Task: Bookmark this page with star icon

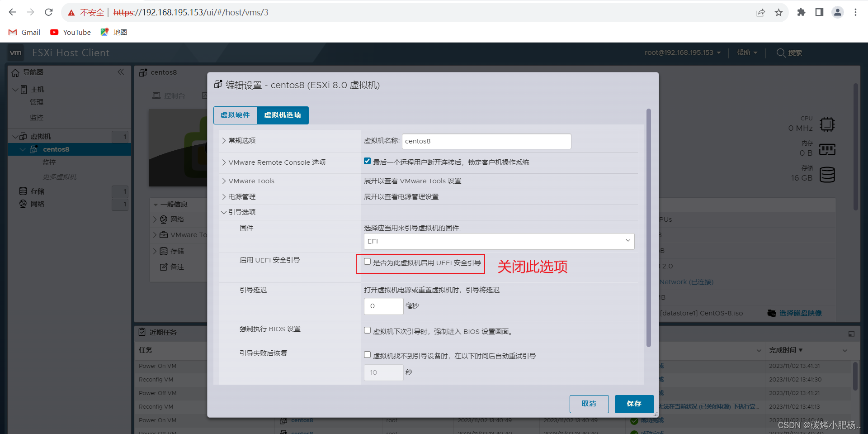Action: [x=778, y=13]
